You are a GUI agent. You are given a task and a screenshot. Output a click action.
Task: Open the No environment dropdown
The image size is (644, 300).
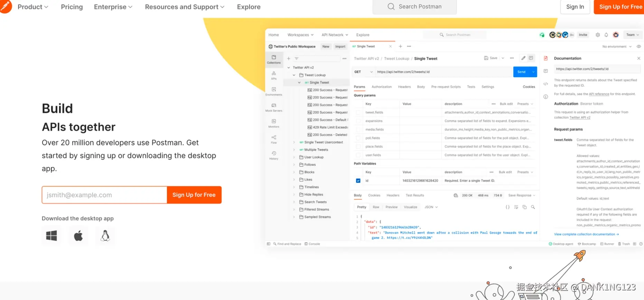(x=617, y=47)
